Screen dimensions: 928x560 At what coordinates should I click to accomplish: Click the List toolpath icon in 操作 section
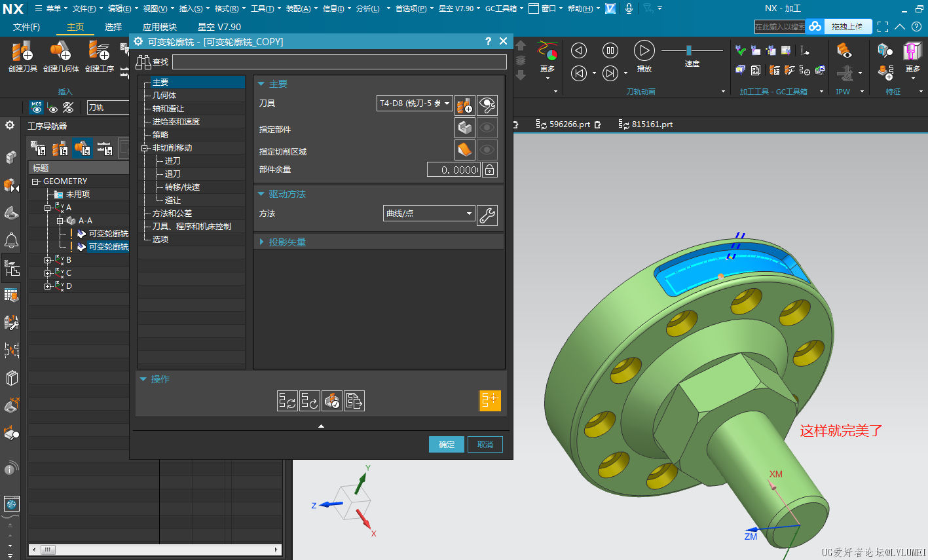point(354,401)
